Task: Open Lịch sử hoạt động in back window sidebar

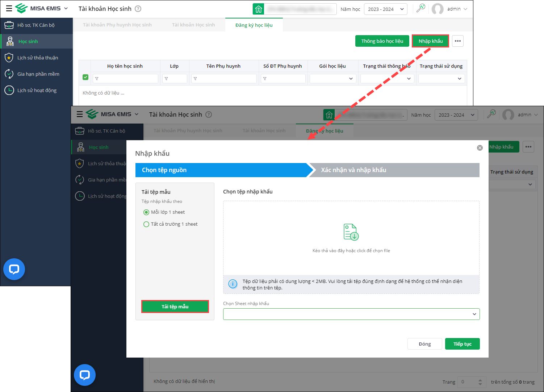Action: coord(36,90)
